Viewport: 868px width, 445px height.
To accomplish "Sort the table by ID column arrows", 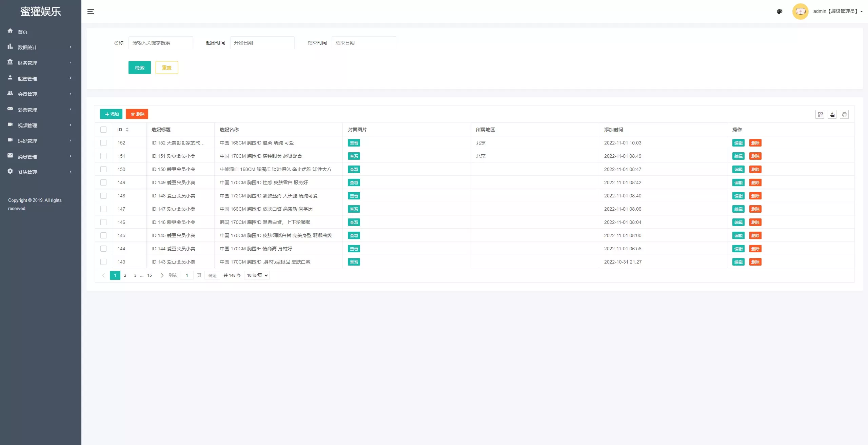I will pyautogui.click(x=127, y=130).
